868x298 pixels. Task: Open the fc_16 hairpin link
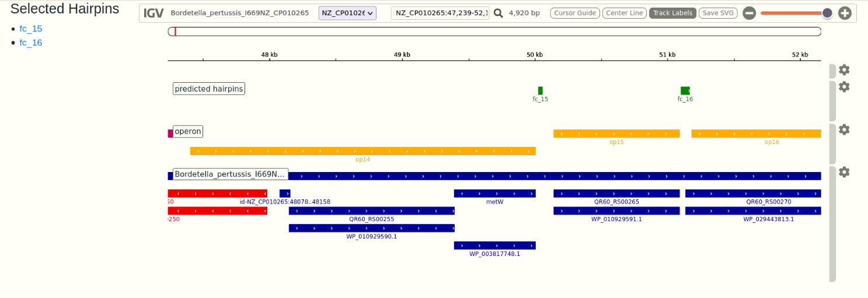pos(31,43)
